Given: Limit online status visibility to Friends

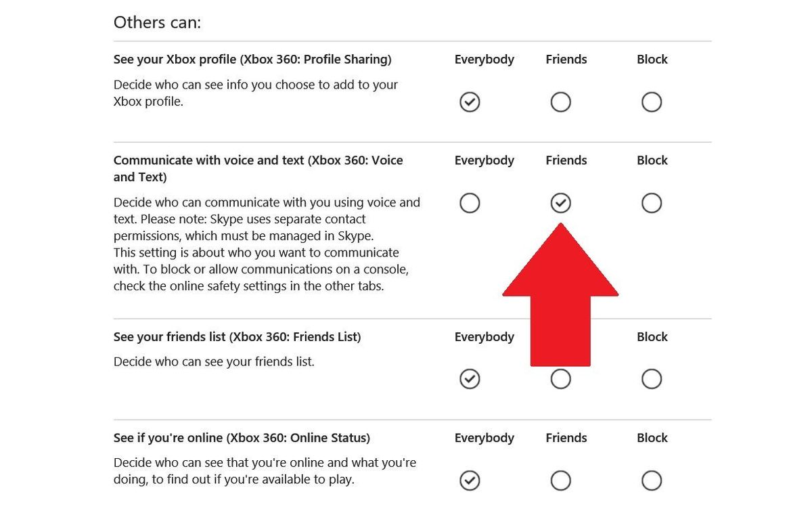Looking at the screenshot, I should pyautogui.click(x=560, y=480).
